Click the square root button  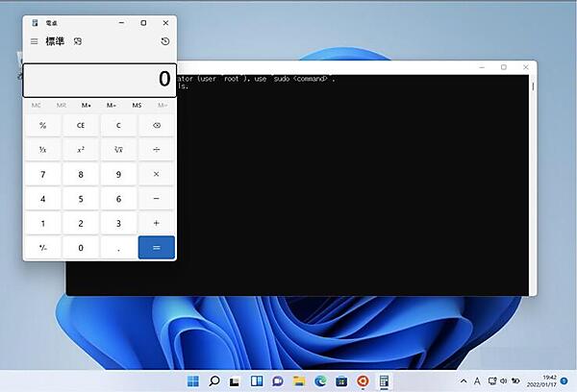click(x=118, y=150)
